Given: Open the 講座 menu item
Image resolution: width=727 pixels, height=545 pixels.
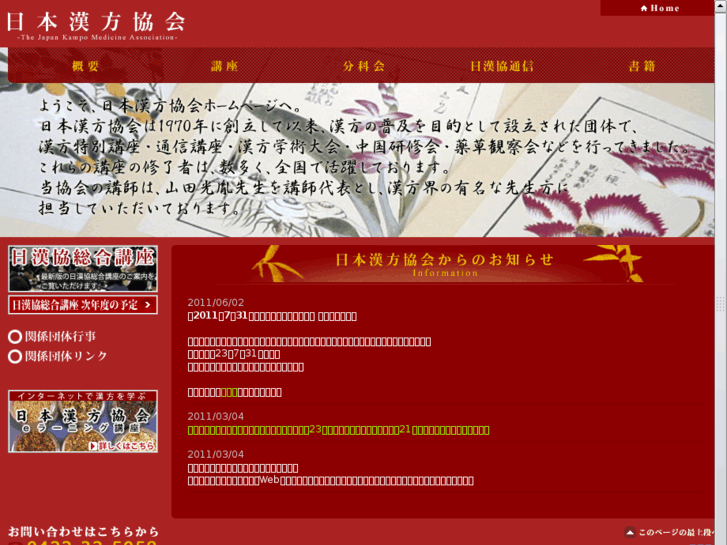Looking at the screenshot, I should [225, 66].
